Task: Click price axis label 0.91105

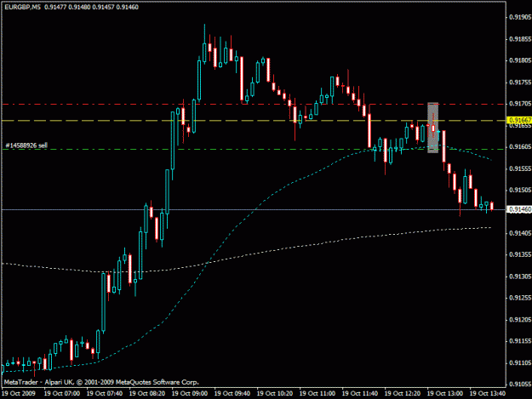Action: pyautogui.click(x=520, y=362)
